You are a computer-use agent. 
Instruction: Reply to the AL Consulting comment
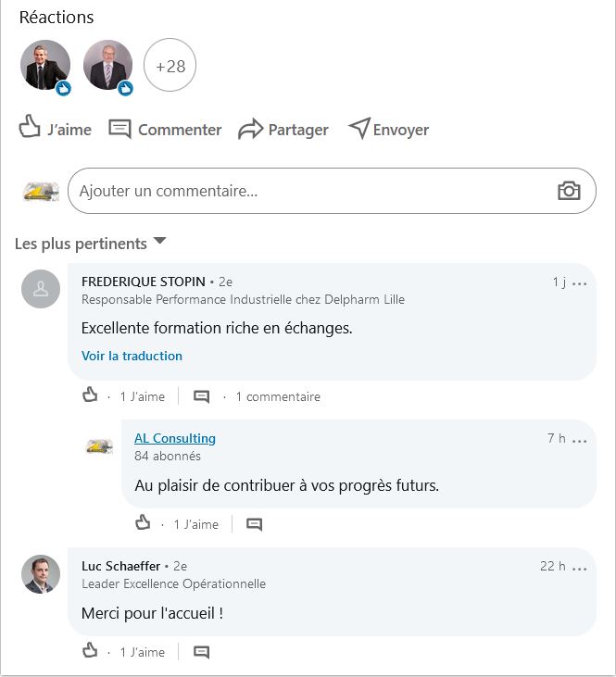pos(255,524)
